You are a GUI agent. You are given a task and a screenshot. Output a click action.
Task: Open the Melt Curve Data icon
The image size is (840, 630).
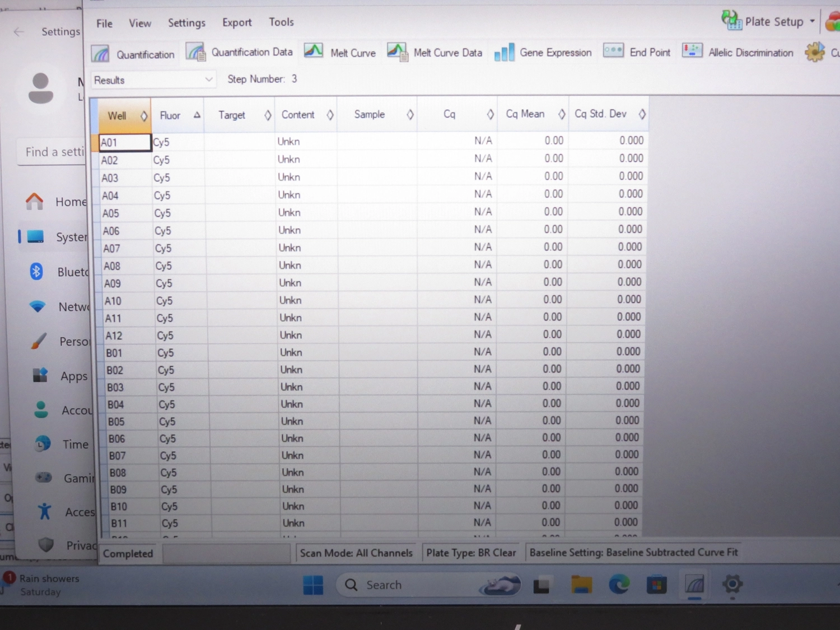(397, 53)
